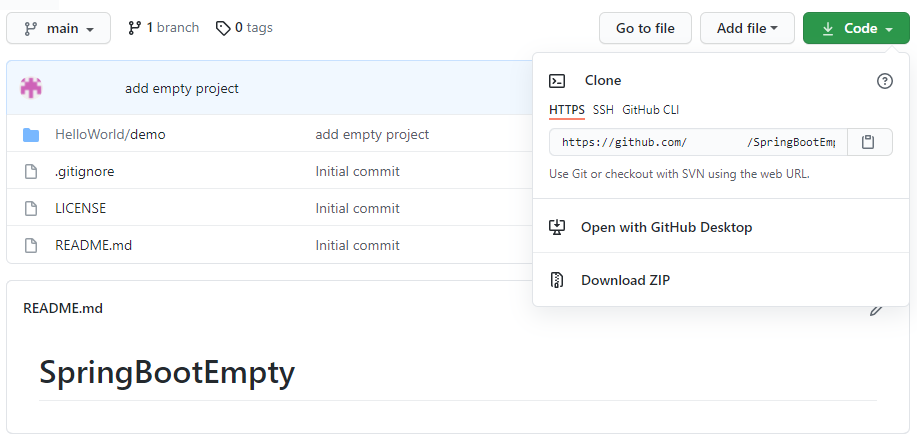Click the SpringBootEmpty heading
Screen dimensions: 917x444
coord(167,372)
